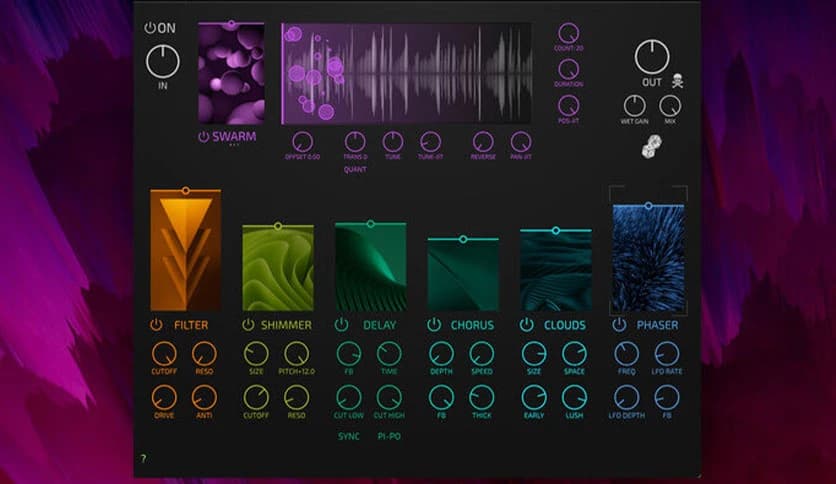836x484 pixels.
Task: Click the Filter RESO knob
Action: (204, 354)
